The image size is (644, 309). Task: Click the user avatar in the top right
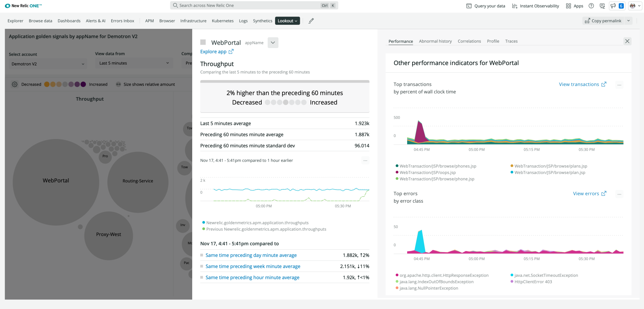pos(633,6)
